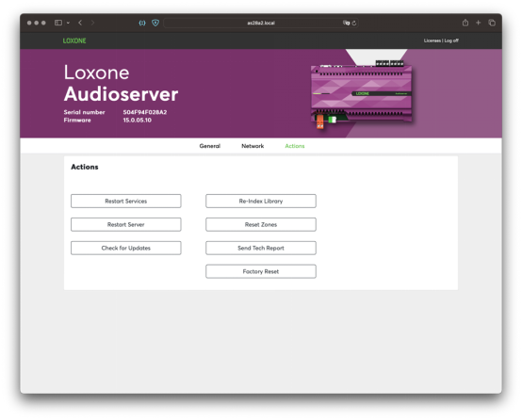522x420 pixels.
Task: Click the Loxone Audioserver heading
Action: tap(121, 83)
